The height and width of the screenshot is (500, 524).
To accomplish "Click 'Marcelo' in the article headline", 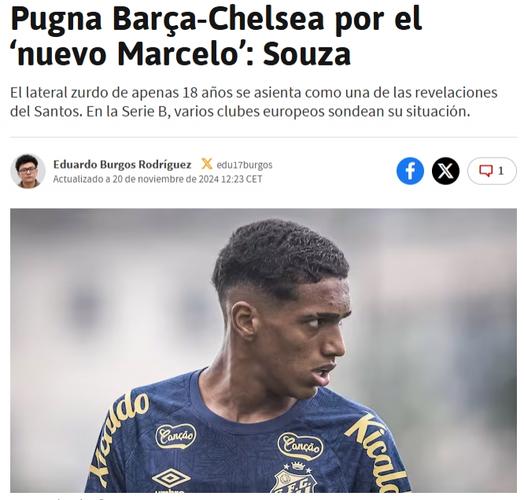I will 177,53.
